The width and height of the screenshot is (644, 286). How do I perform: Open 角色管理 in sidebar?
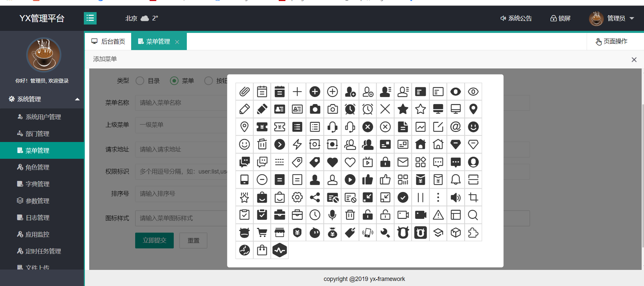[x=42, y=167]
